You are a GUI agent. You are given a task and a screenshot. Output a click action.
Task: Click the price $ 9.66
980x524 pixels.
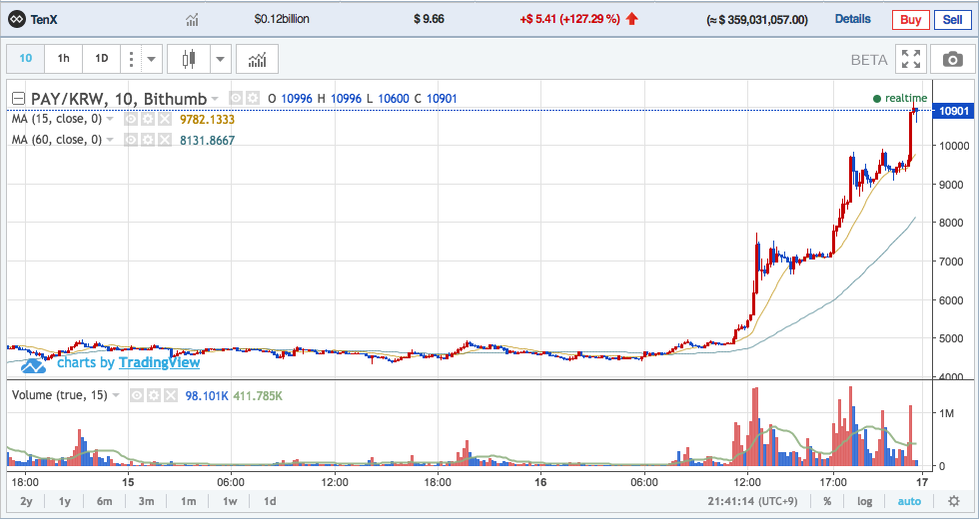click(429, 19)
